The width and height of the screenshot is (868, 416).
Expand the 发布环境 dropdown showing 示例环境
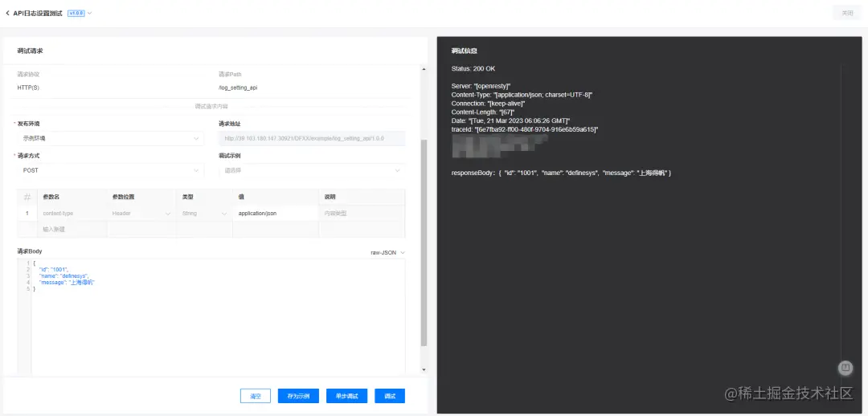click(110, 138)
